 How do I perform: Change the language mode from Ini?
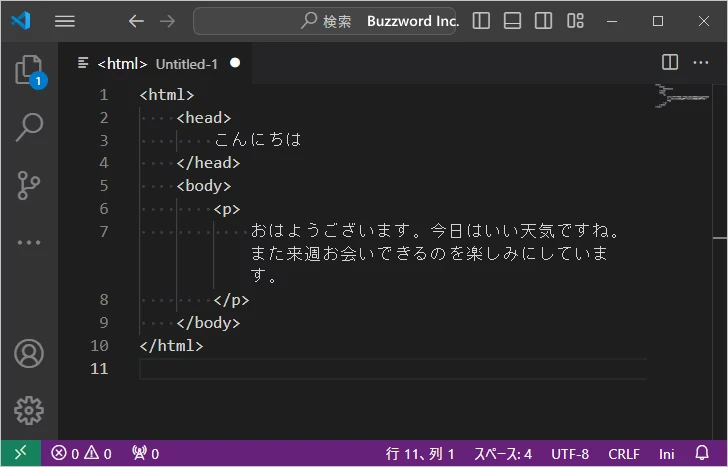(666, 454)
